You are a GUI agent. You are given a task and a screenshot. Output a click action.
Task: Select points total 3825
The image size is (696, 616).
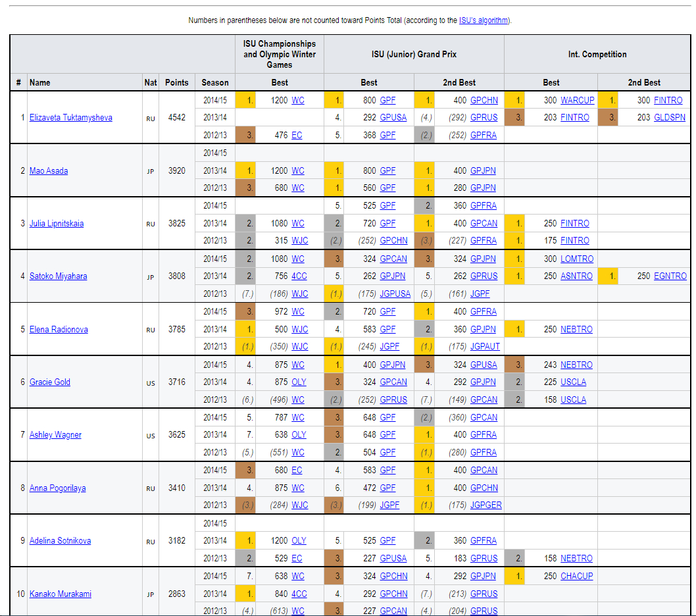pyautogui.click(x=177, y=223)
